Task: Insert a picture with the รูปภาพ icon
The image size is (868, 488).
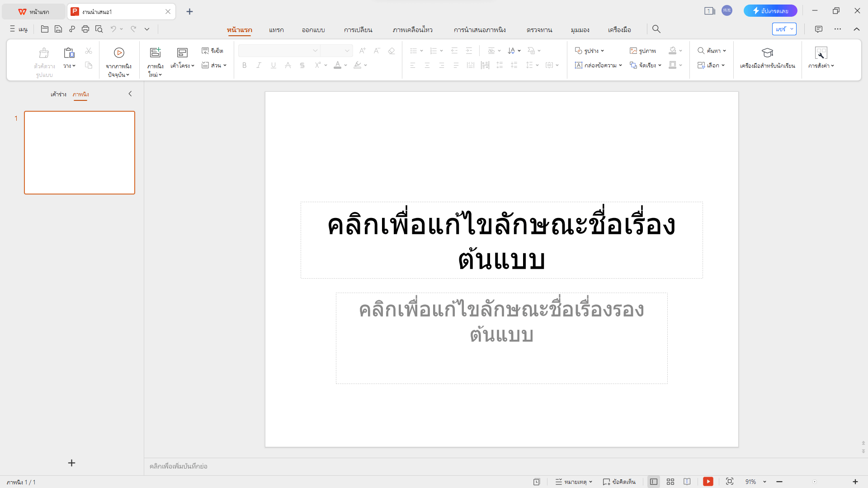Action: [642, 50]
